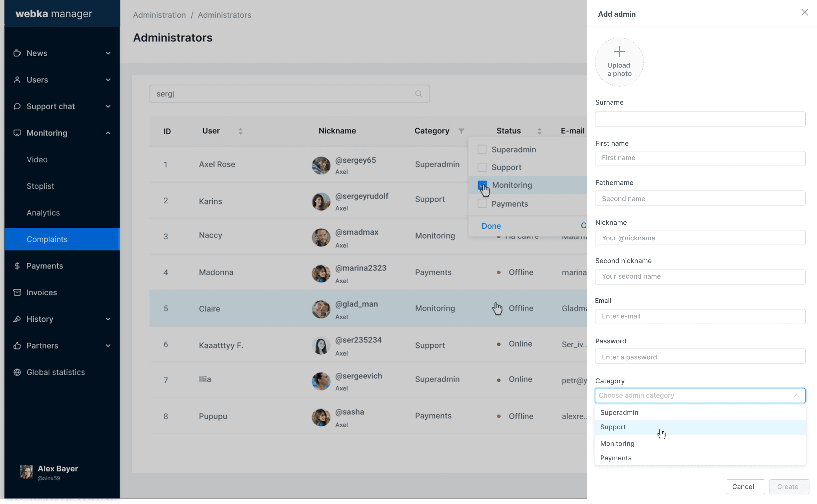
Task: Check the Superadmin filter checkbox
Action: click(482, 149)
